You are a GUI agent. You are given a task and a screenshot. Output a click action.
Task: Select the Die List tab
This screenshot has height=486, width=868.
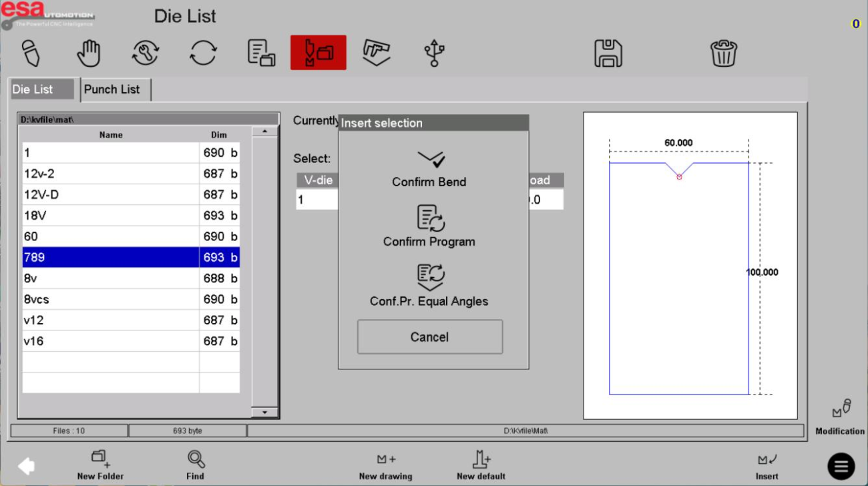(42, 89)
